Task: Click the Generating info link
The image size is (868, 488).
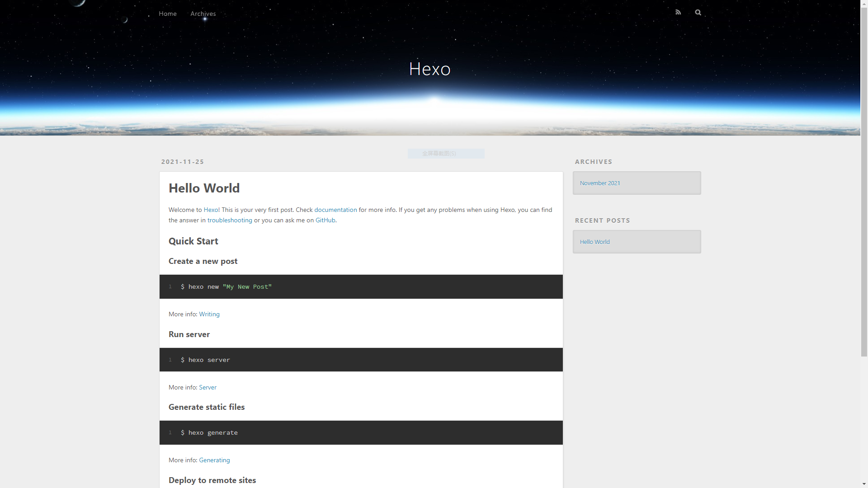Action: point(215,460)
